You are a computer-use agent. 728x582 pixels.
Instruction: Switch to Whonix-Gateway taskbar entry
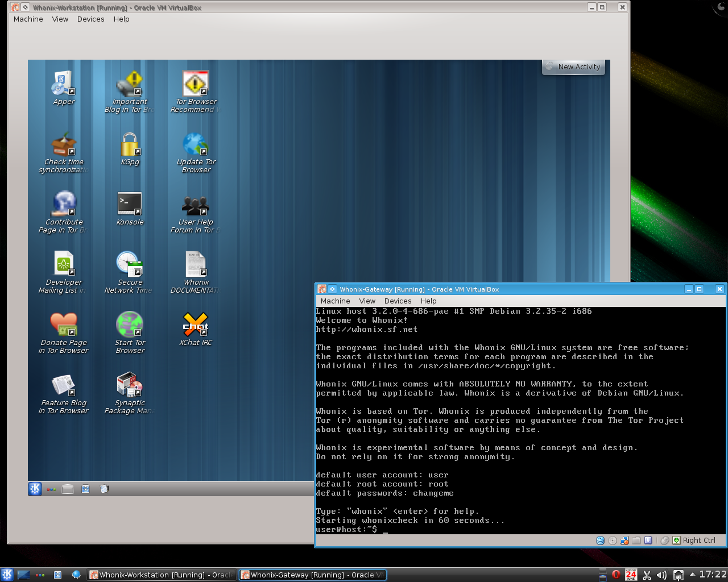tap(312, 575)
